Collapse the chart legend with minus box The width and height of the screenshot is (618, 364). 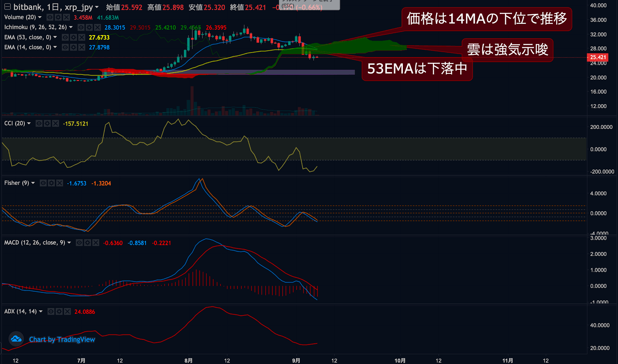tap(7, 7)
